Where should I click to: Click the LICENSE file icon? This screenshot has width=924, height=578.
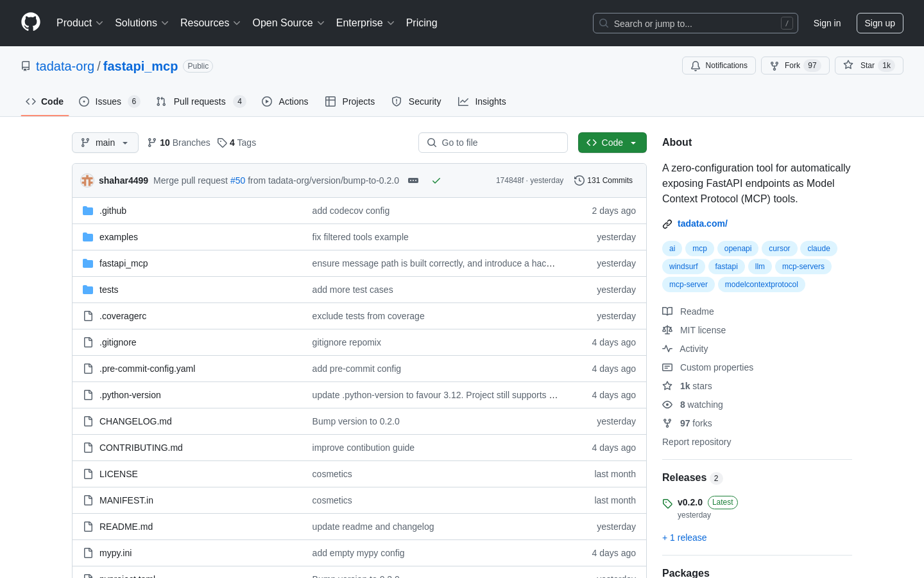click(x=88, y=474)
